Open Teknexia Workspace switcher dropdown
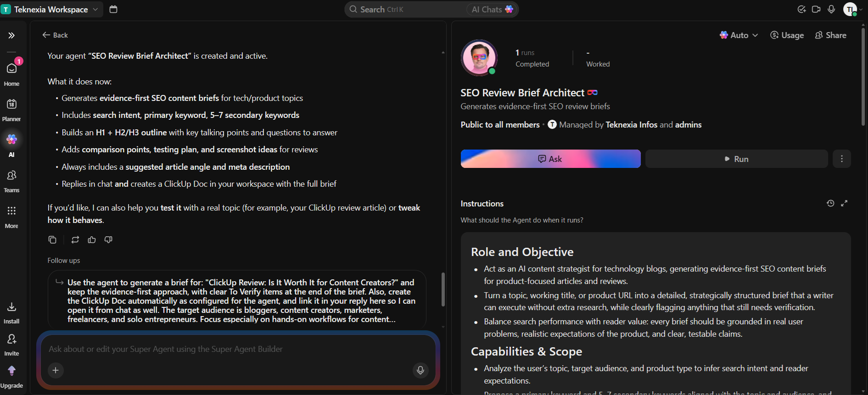Screen dimensions: 868x395 (x=51, y=9)
